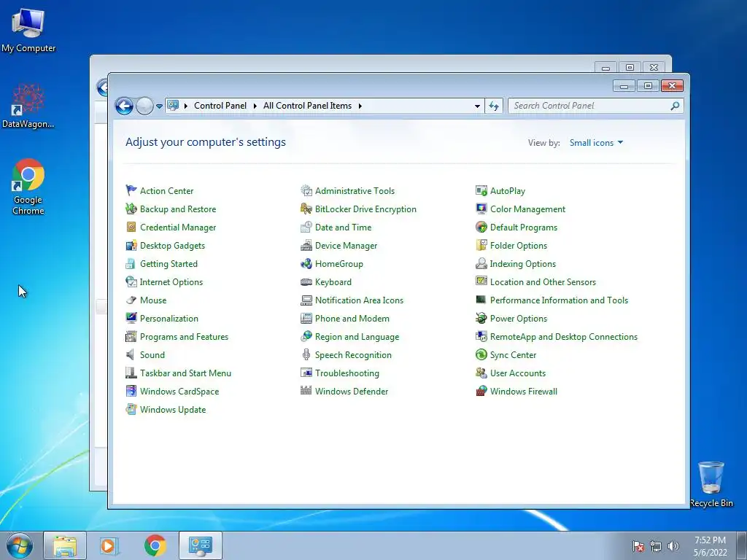Click the Administrative Tools icon
Screen dimensions: 747x560
[306, 190]
